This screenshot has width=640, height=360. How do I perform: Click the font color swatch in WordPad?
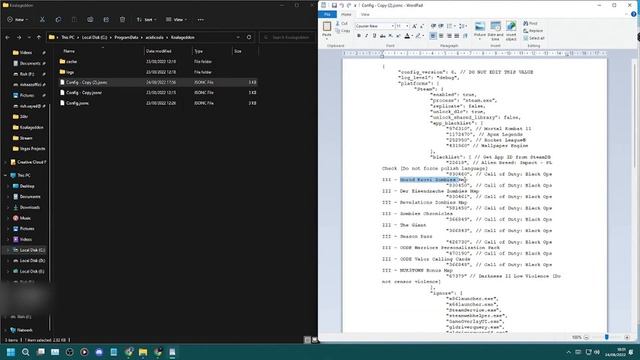tap(407, 36)
